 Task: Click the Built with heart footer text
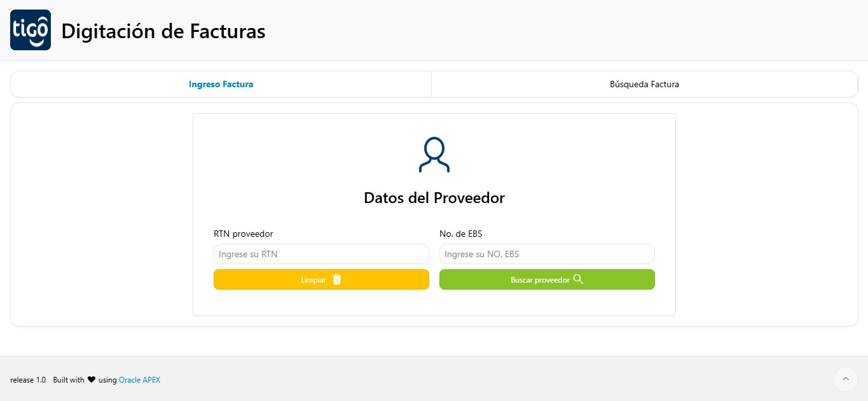click(x=69, y=379)
